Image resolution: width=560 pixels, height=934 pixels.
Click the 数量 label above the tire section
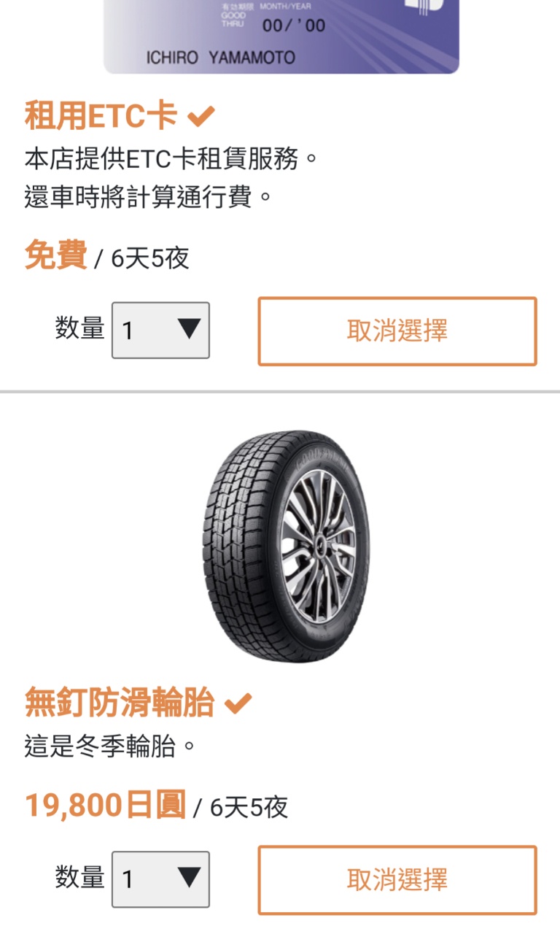[80, 329]
